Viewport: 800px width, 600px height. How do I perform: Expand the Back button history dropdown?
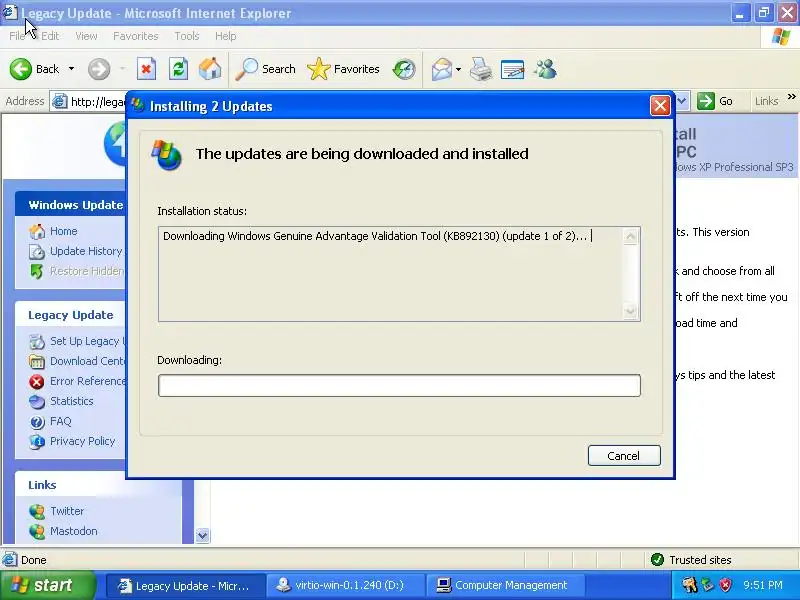71,69
